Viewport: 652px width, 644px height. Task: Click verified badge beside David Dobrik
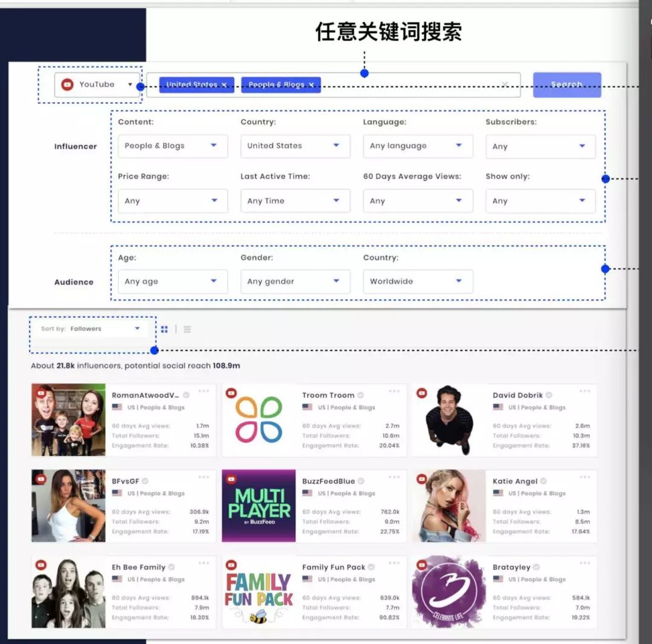[x=549, y=395]
